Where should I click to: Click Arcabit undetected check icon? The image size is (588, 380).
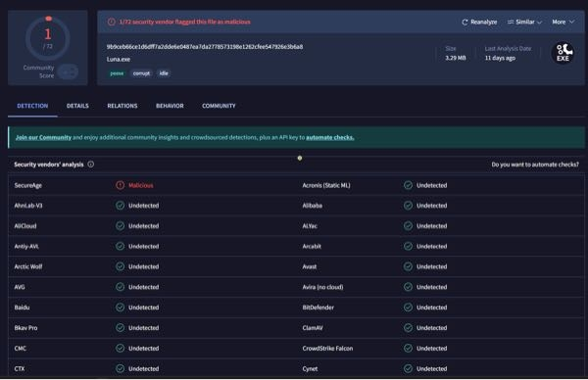pos(408,246)
